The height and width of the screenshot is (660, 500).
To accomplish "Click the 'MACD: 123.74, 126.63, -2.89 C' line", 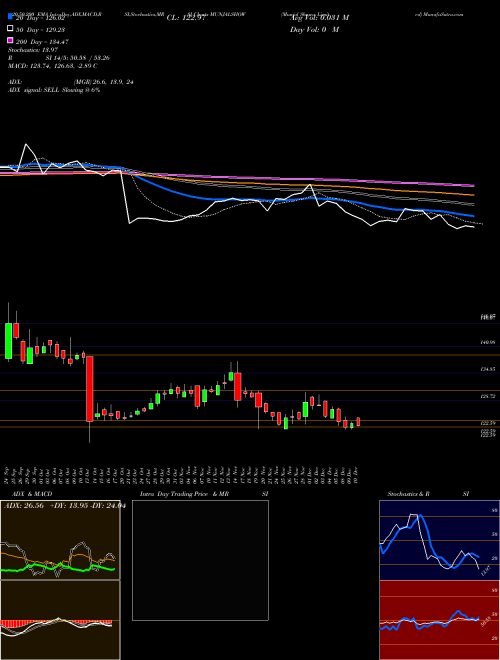I will 53,66.
